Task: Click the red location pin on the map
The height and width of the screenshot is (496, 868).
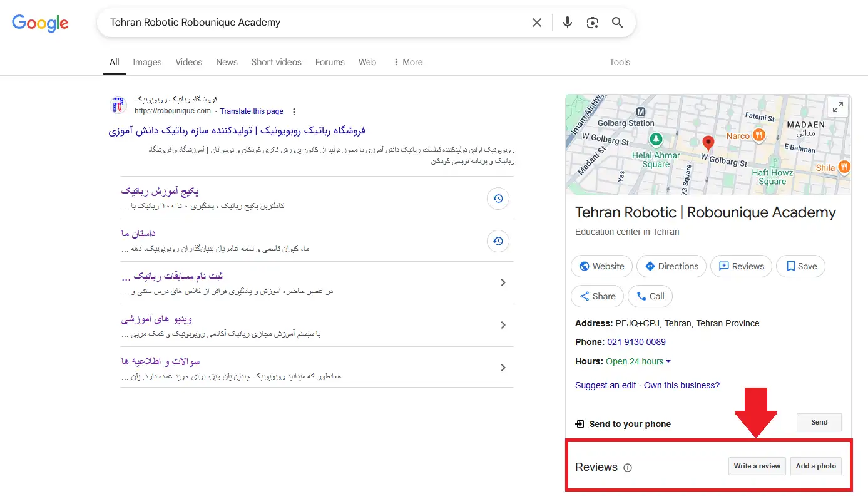Action: click(708, 143)
